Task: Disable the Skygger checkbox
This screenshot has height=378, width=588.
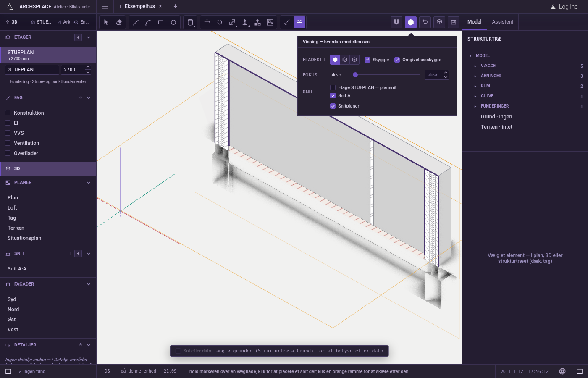Action: 367,60
